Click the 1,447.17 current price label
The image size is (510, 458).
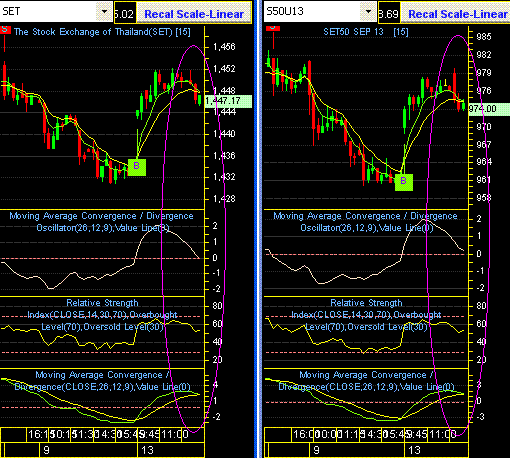[x=228, y=101]
